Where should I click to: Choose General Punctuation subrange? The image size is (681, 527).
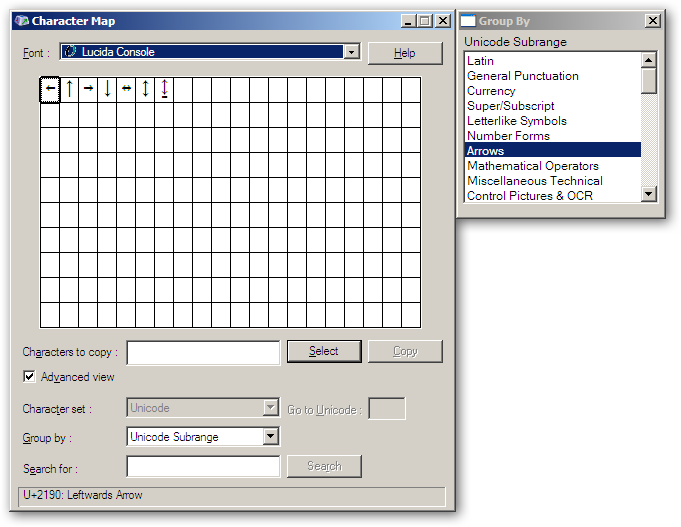click(552, 76)
